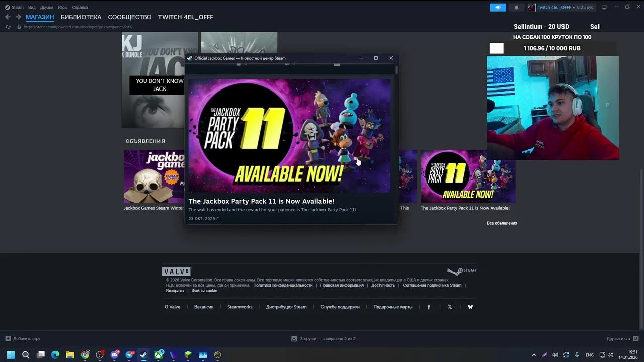Open the Xbox app from the taskbar
The width and height of the screenshot is (644, 362).
(x=158, y=355)
